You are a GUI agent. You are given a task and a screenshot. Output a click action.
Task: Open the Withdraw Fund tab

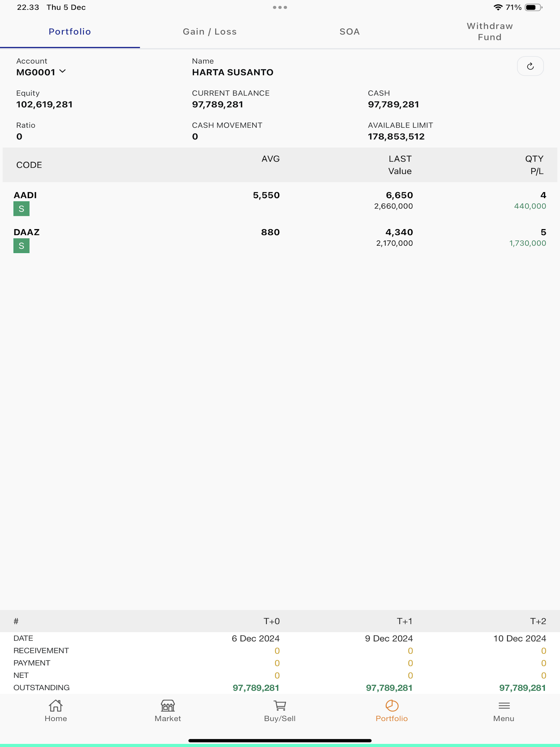[x=490, y=32]
